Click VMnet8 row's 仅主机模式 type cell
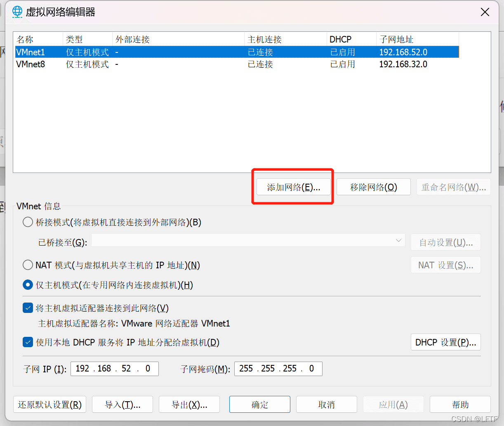 click(x=87, y=64)
